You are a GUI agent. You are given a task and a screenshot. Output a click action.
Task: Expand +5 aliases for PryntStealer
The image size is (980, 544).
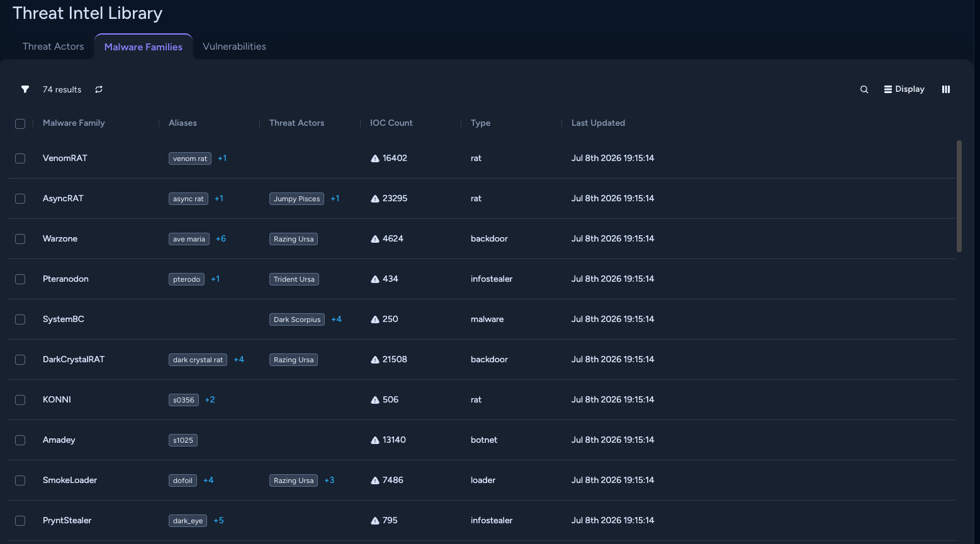[218, 520]
